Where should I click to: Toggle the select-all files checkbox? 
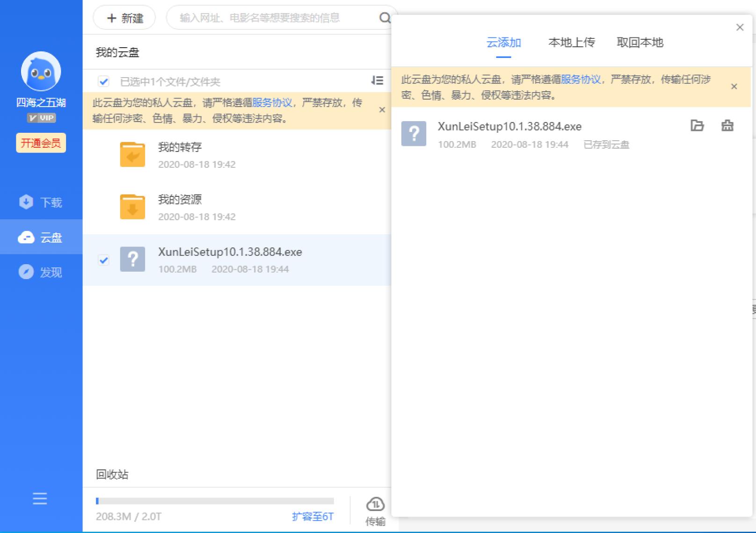(x=103, y=81)
